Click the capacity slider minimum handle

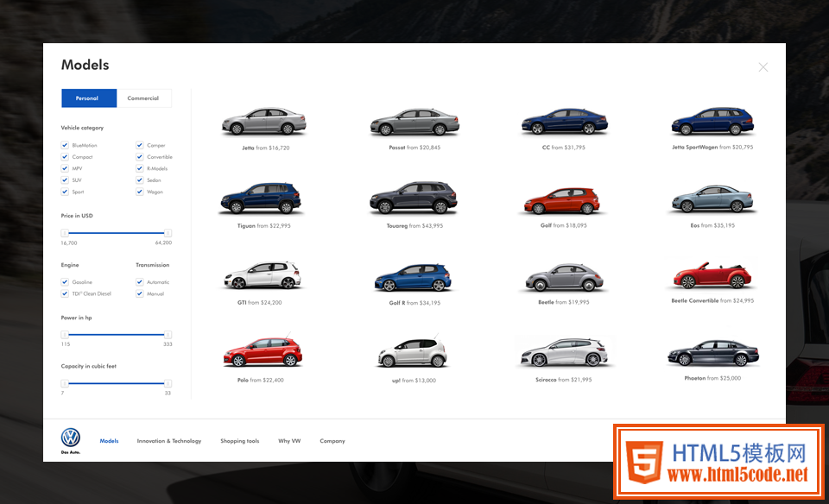tap(65, 383)
